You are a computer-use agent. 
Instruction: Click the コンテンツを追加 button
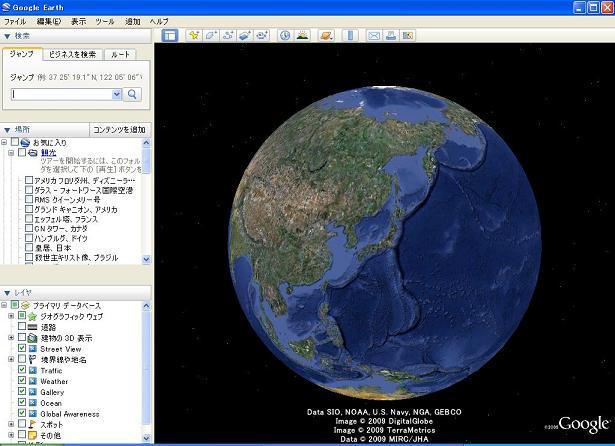[120, 129]
